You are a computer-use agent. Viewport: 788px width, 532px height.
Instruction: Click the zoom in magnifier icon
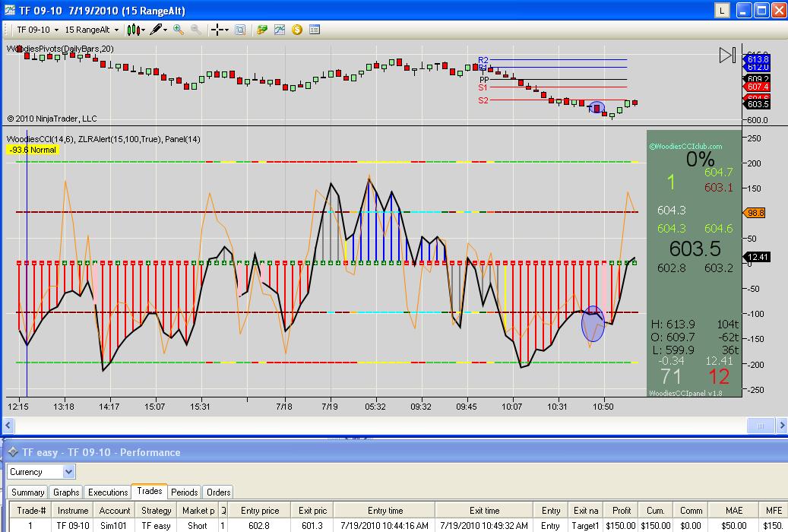pyautogui.click(x=179, y=30)
